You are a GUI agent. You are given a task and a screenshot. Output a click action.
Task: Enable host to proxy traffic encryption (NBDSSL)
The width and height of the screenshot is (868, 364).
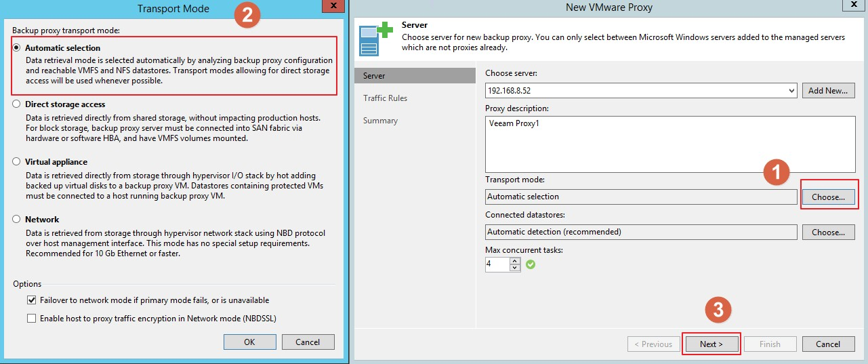(x=31, y=318)
